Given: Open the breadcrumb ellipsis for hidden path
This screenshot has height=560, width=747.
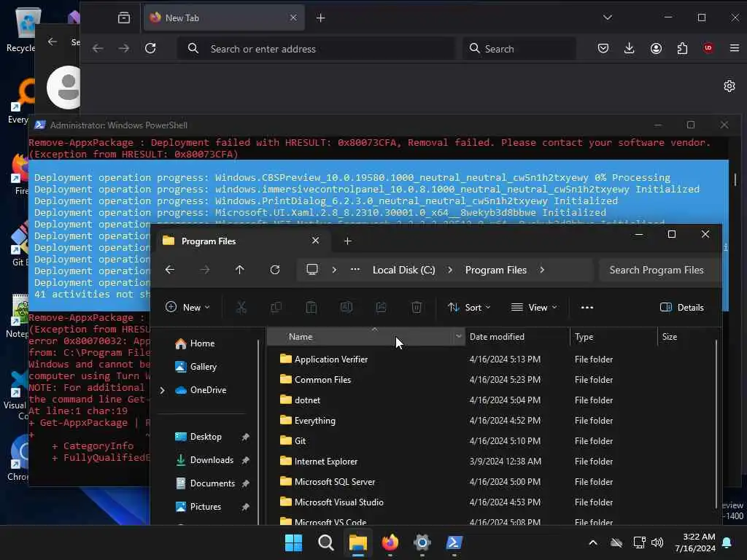Looking at the screenshot, I should tap(355, 270).
